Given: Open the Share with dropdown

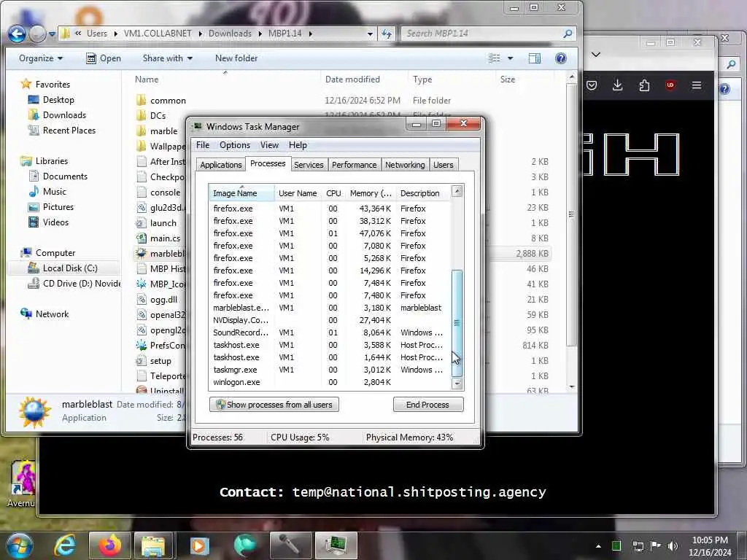Looking at the screenshot, I should pyautogui.click(x=168, y=58).
